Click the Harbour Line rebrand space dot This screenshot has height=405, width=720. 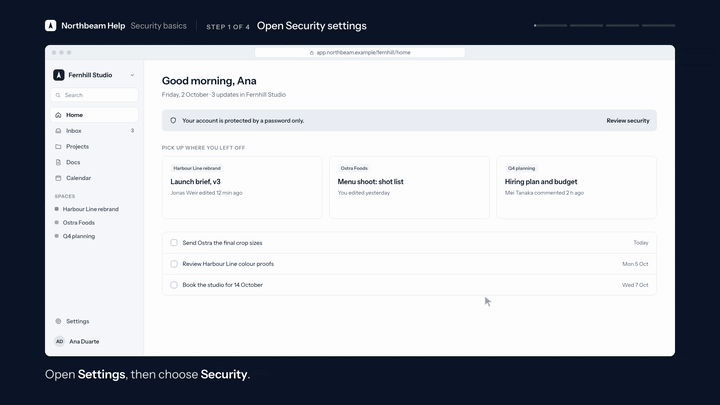point(56,209)
